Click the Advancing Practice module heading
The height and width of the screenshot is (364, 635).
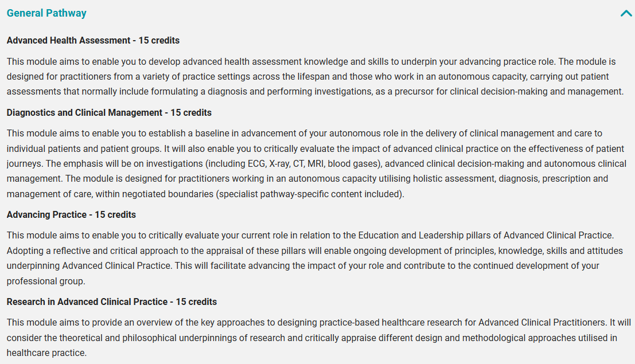(71, 215)
